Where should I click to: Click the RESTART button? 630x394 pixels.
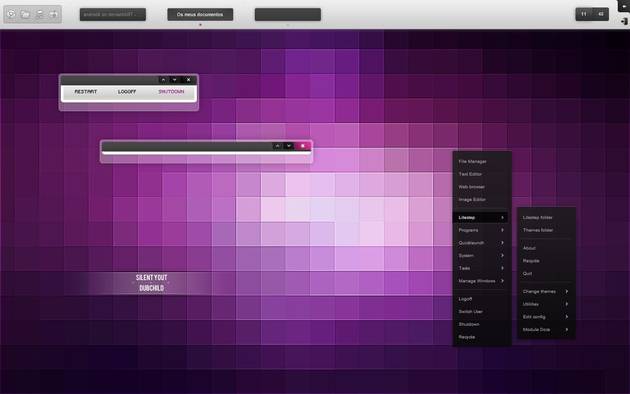pos(86,92)
